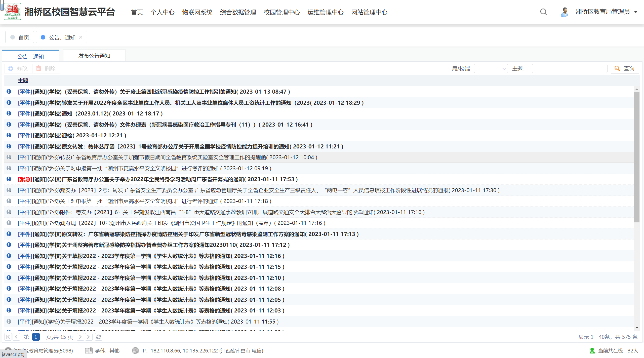Click the info icon beside the 紧急 notice
This screenshot has width=644, height=358.
point(9,179)
